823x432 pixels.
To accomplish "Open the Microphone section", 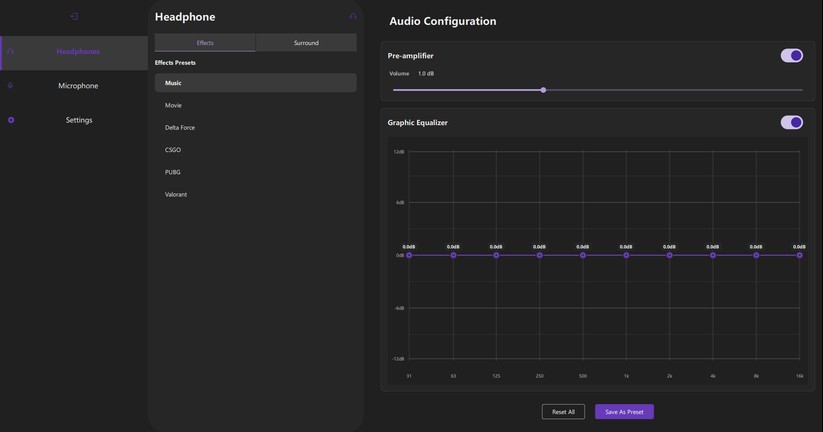I will [74, 86].
